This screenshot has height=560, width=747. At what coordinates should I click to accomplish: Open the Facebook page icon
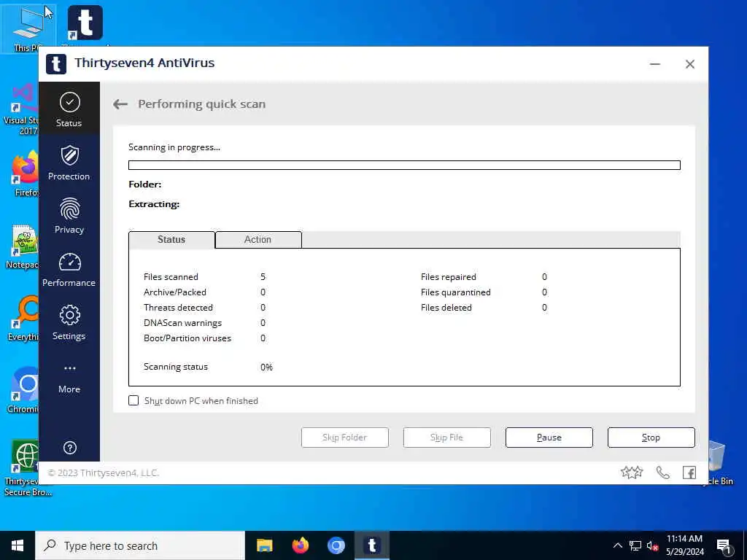[689, 472]
